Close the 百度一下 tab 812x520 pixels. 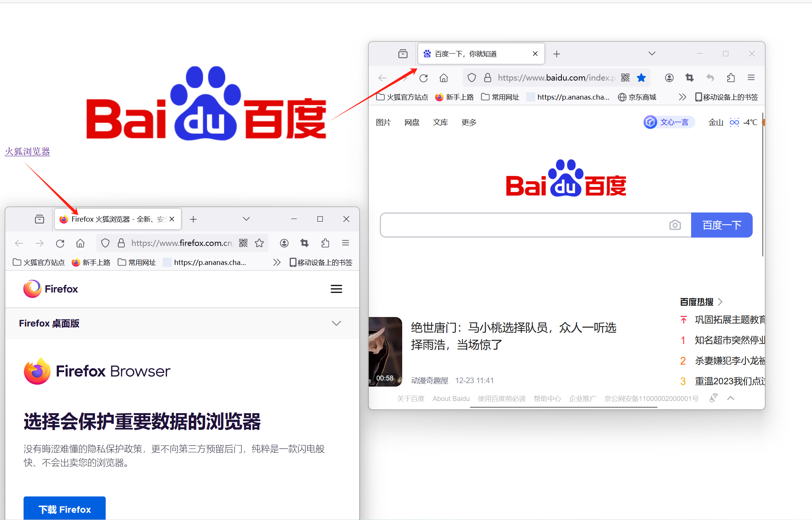[535, 54]
